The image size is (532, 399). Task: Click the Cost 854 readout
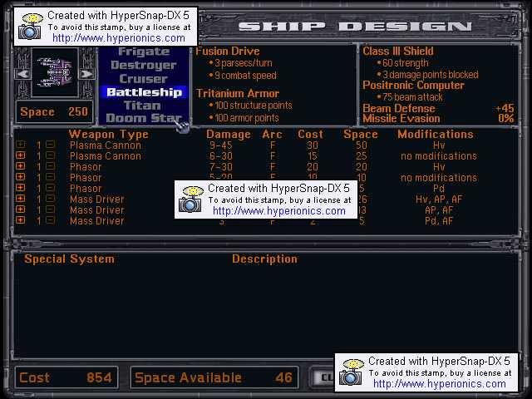pos(66,377)
